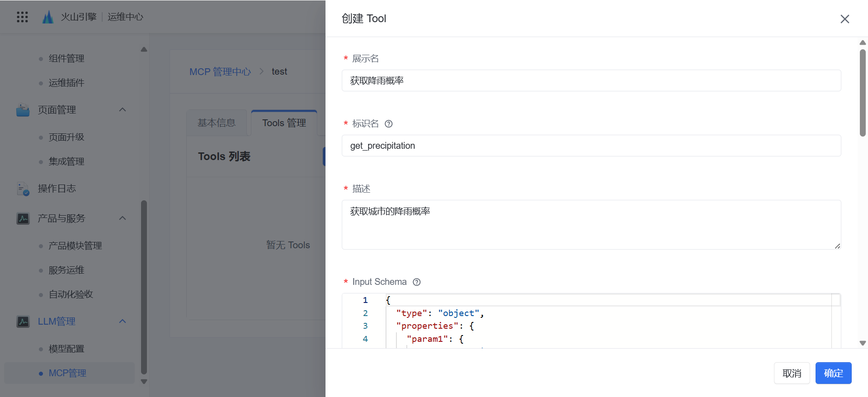Click the help icon beside 标识名
Viewport: 868px width, 397px height.
coord(388,124)
